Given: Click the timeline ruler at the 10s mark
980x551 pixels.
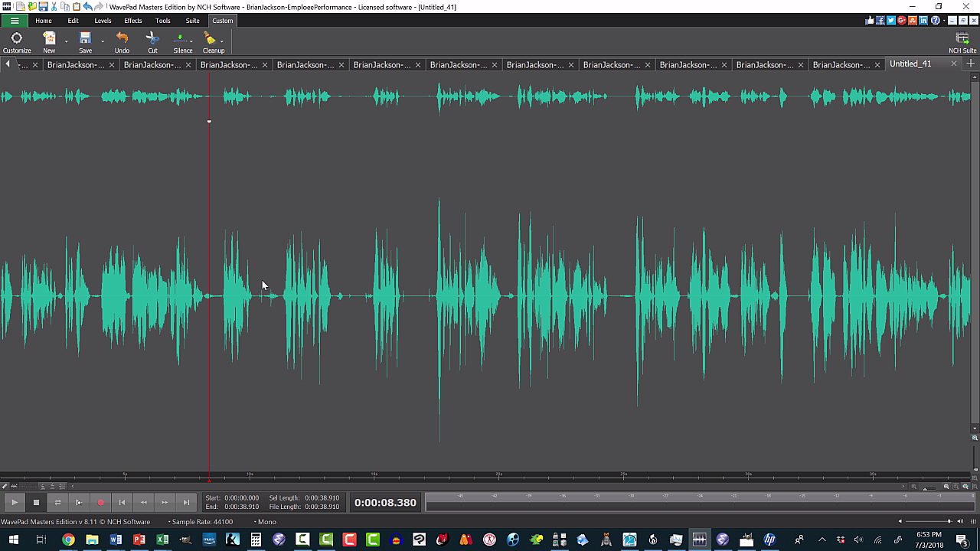Looking at the screenshot, I should (250, 474).
